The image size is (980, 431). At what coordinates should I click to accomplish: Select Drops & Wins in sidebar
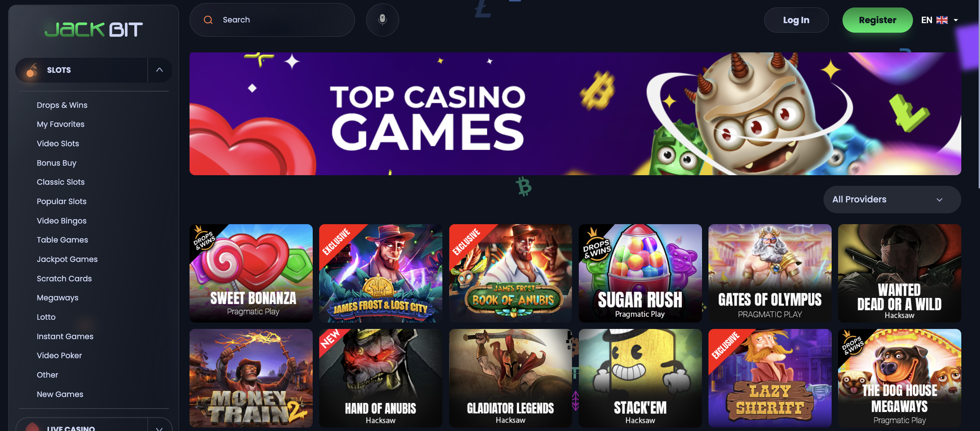[x=62, y=105]
